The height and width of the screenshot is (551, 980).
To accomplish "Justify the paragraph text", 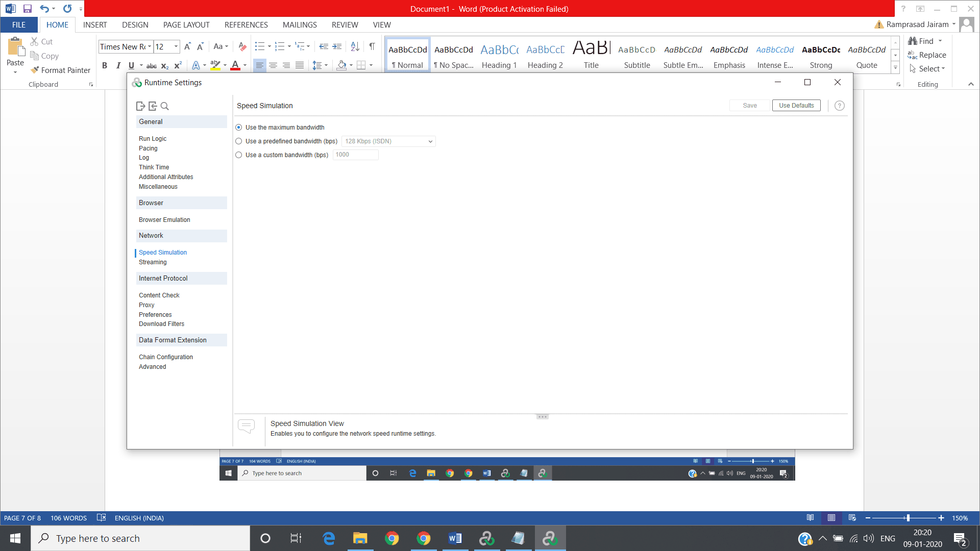I will point(300,65).
